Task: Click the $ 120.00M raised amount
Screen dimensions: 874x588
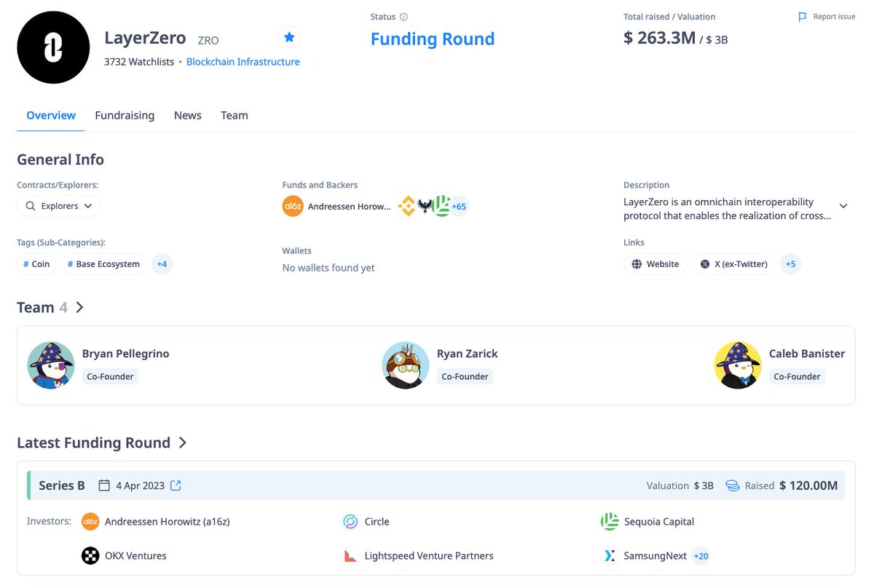Action: [808, 485]
